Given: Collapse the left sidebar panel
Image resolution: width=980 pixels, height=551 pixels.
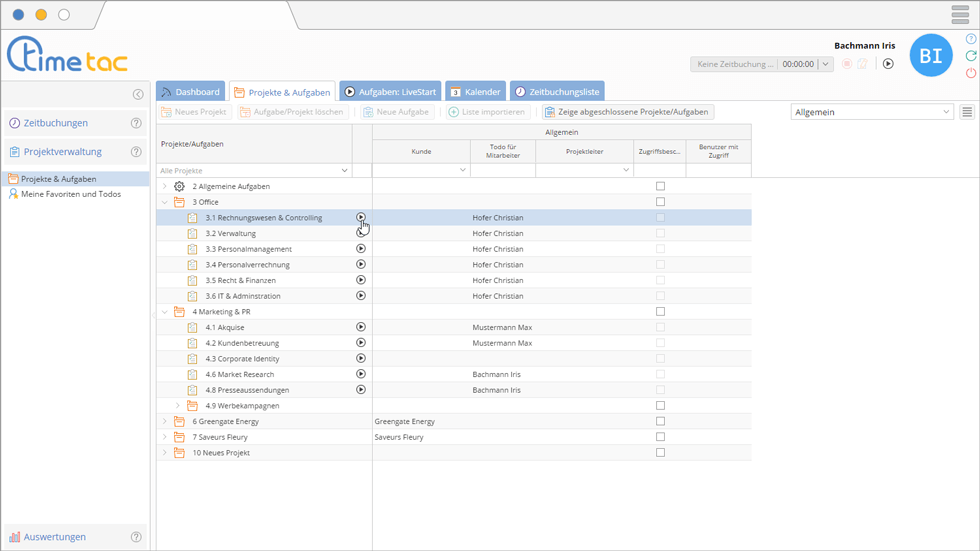Looking at the screenshot, I should (x=138, y=94).
